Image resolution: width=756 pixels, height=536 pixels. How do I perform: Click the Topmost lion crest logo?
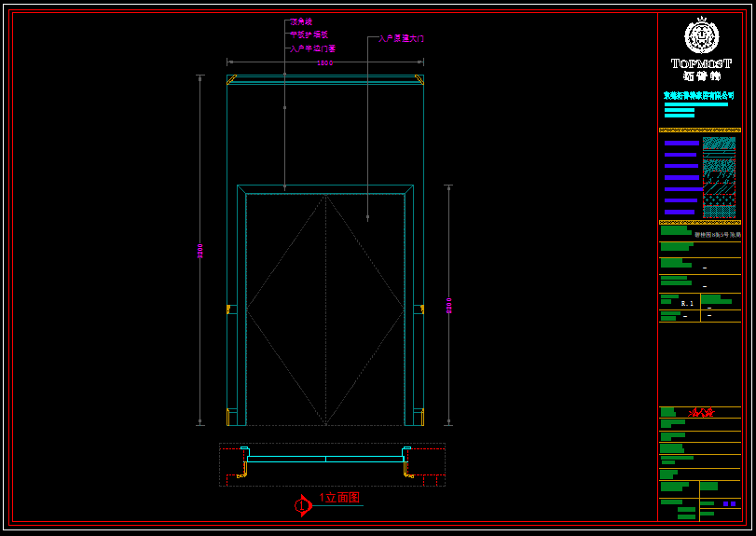[x=701, y=36]
